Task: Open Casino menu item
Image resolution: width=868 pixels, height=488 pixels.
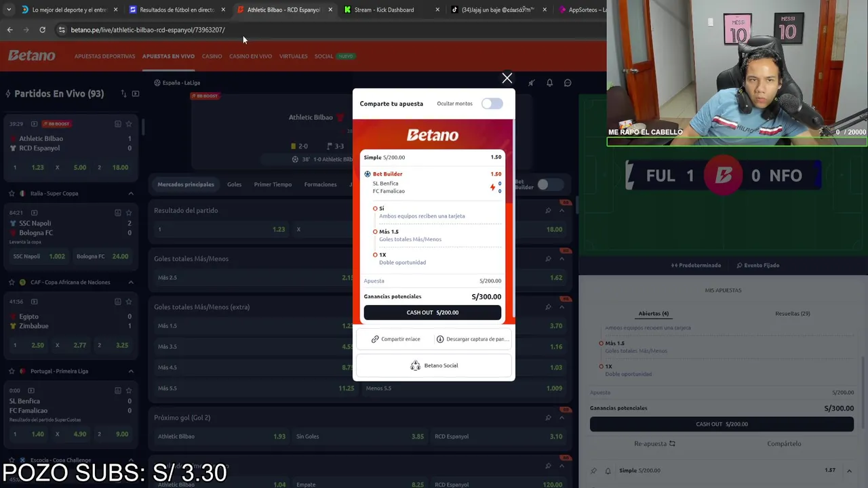Action: pyautogui.click(x=212, y=56)
